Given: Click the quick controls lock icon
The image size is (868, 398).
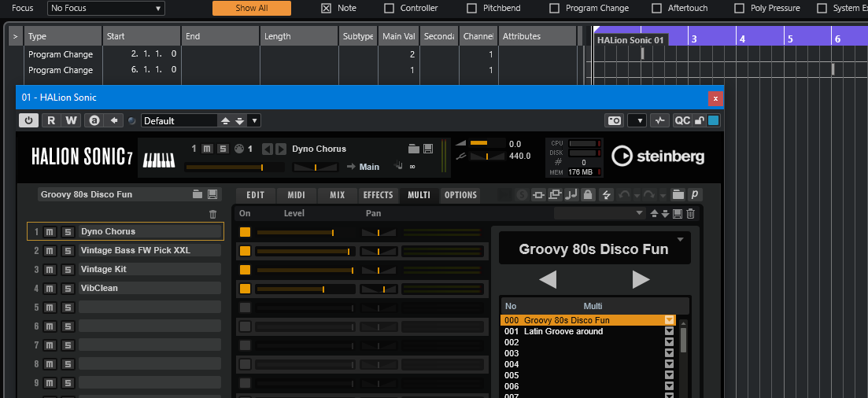Looking at the screenshot, I should tap(700, 120).
